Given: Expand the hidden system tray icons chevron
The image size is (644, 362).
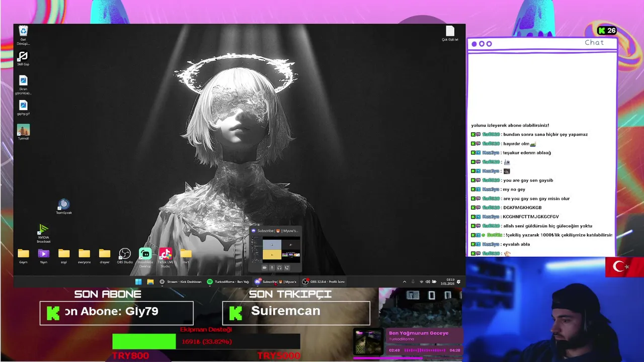Looking at the screenshot, I should pyautogui.click(x=404, y=282).
